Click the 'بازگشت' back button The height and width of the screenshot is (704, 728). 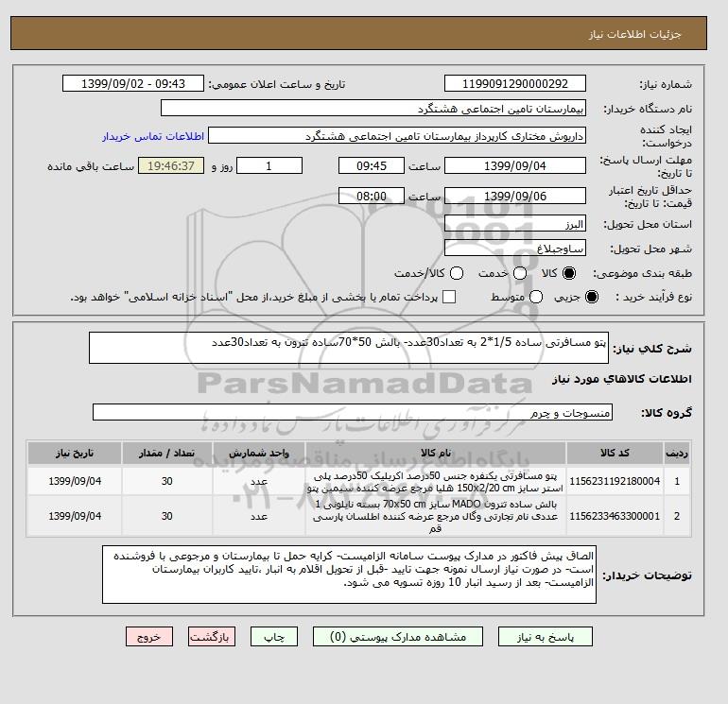pos(212,637)
